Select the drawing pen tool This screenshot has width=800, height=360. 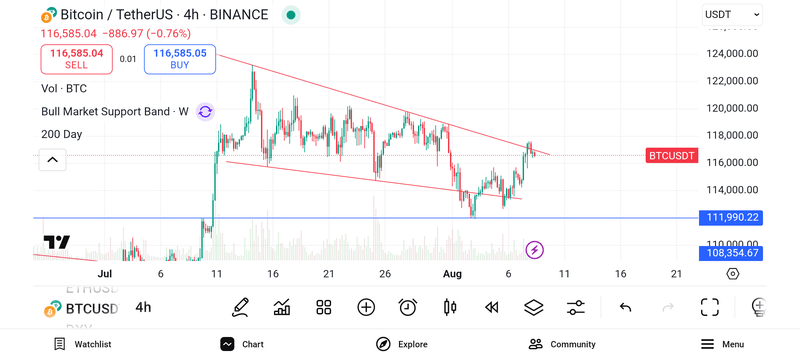[x=240, y=307]
